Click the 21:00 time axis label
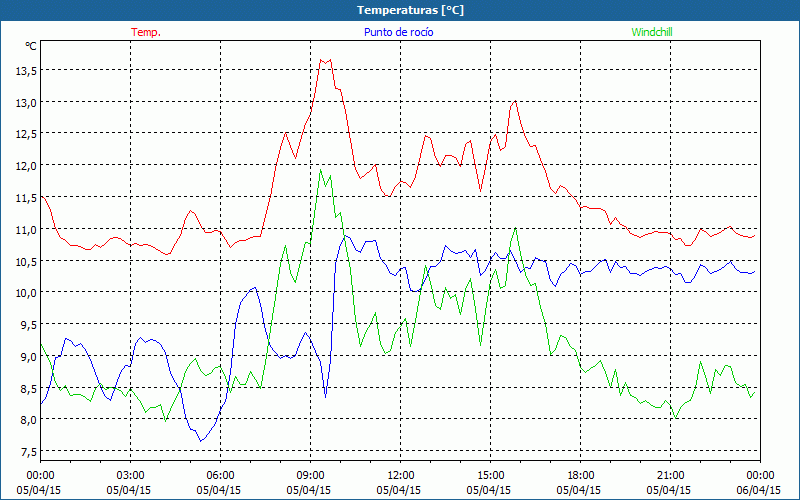The width and height of the screenshot is (800, 500). point(670,476)
